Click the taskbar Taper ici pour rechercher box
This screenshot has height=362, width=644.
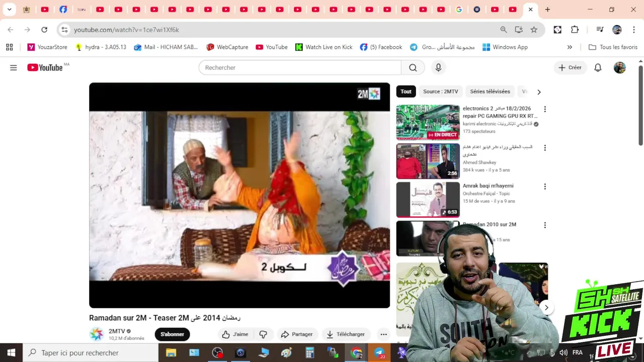point(91,353)
